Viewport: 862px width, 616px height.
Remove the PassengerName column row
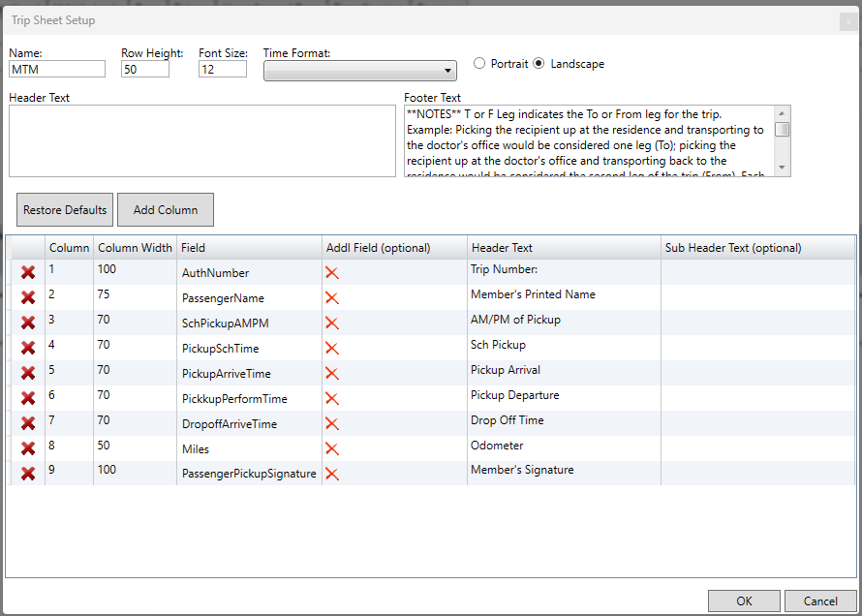pos(28,297)
